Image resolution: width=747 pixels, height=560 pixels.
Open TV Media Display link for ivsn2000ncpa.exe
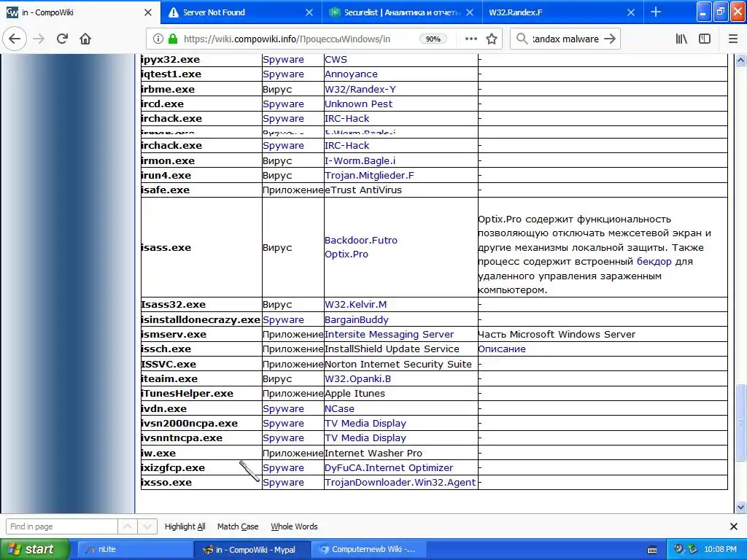(365, 424)
